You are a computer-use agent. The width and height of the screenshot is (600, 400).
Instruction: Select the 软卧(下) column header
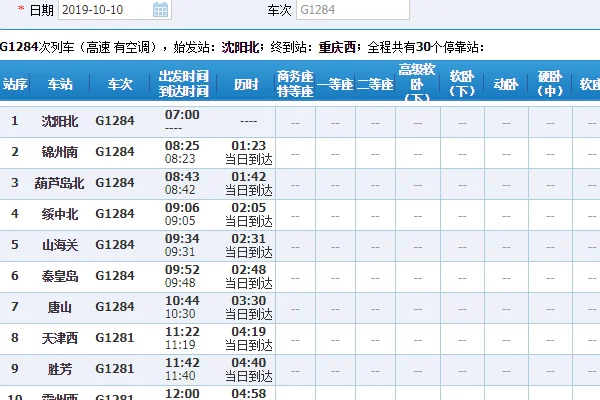[x=462, y=84]
